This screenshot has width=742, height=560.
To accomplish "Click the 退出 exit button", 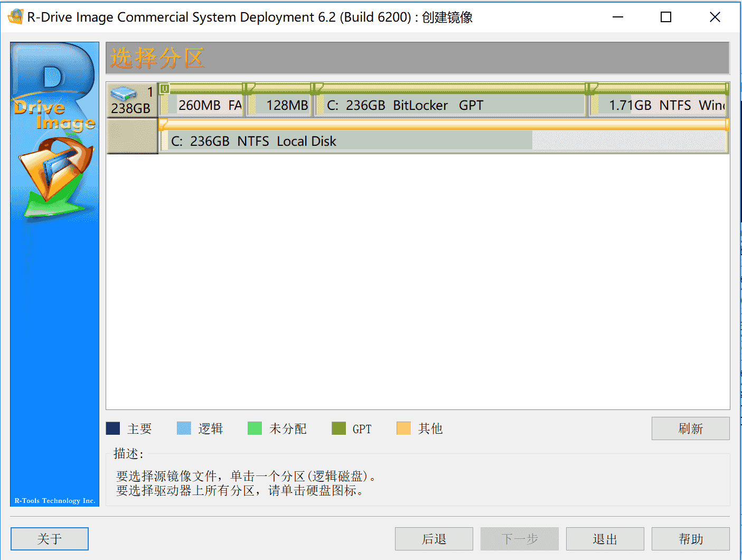I will click(605, 539).
